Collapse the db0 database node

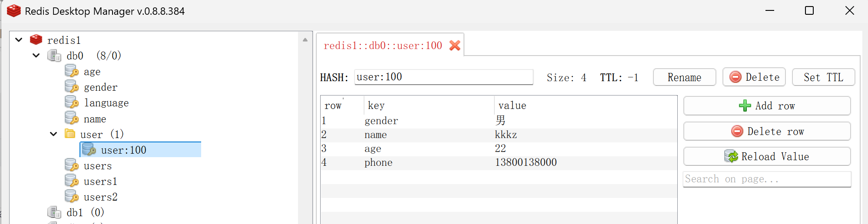click(36, 56)
